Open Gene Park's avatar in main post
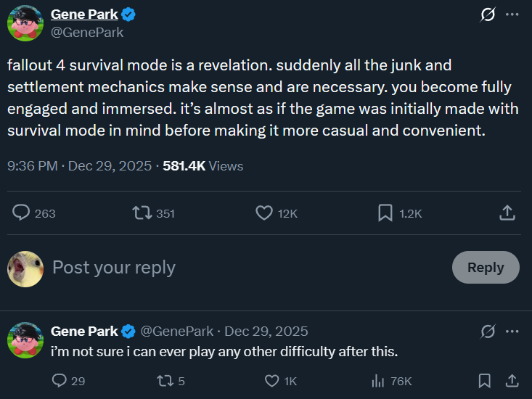Image resolution: width=532 pixels, height=399 pixels. pyautogui.click(x=25, y=22)
